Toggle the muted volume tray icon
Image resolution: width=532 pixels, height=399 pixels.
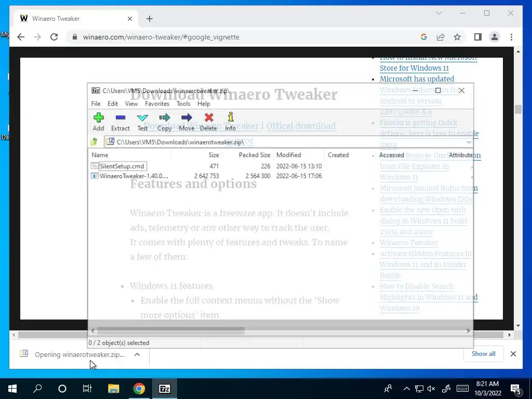click(x=431, y=389)
